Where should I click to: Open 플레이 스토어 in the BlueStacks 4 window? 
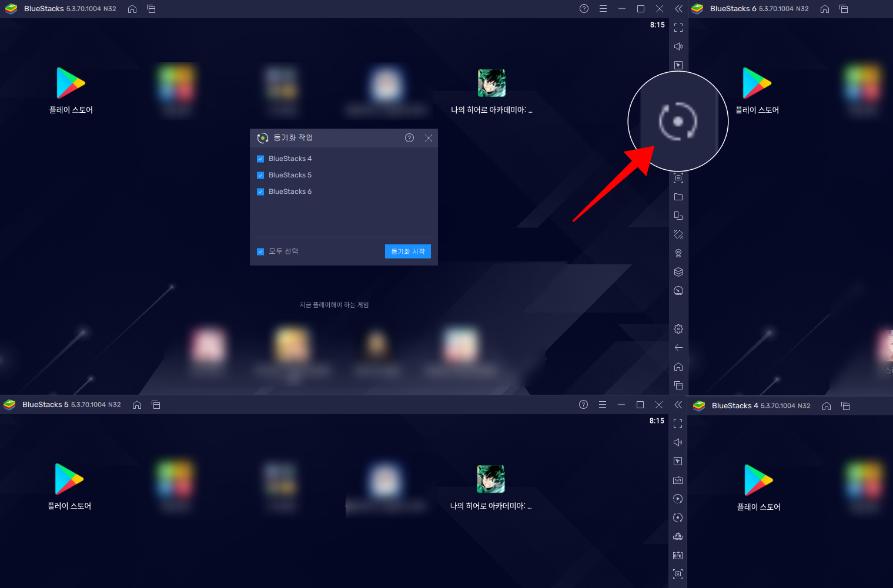pos(759,488)
